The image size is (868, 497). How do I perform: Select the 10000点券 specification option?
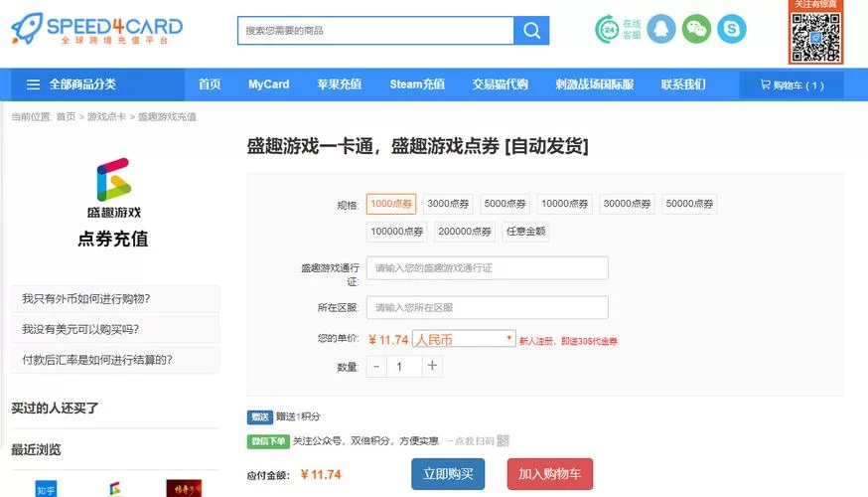(x=565, y=204)
